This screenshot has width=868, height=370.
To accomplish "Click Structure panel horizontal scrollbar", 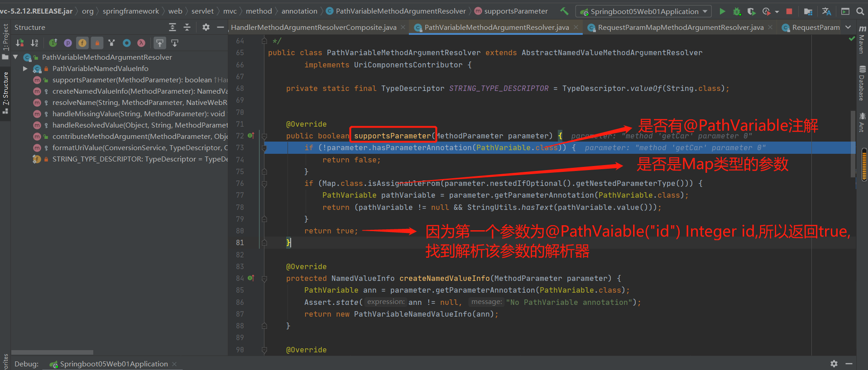I will pos(52,352).
